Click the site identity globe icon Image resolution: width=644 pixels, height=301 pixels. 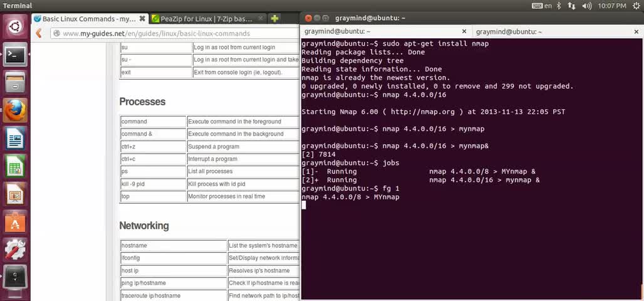[x=56, y=33]
